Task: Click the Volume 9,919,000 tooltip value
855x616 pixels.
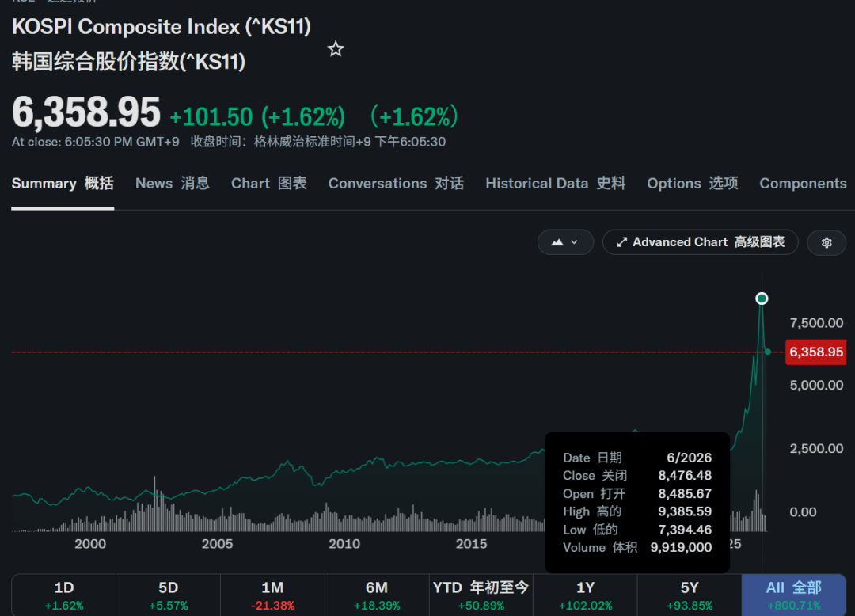Action: point(681,547)
